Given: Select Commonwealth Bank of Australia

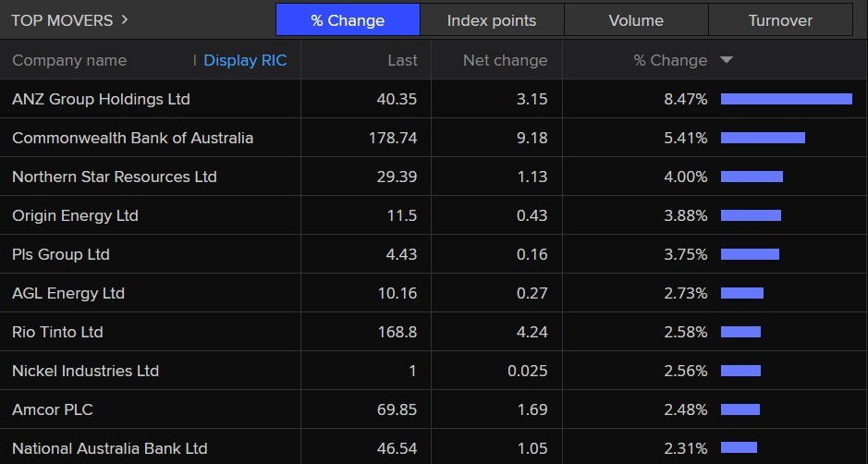Looking at the screenshot, I should [x=132, y=138].
